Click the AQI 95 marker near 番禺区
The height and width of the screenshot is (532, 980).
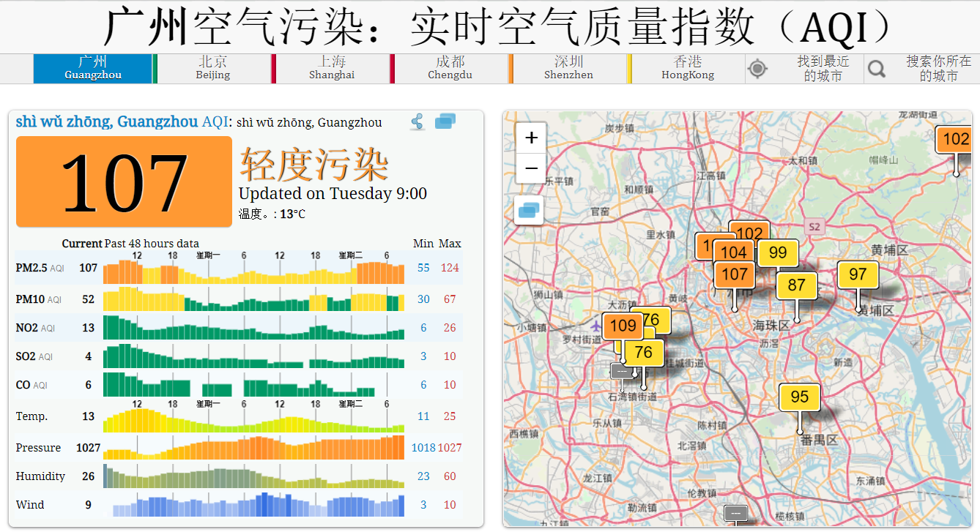click(799, 397)
